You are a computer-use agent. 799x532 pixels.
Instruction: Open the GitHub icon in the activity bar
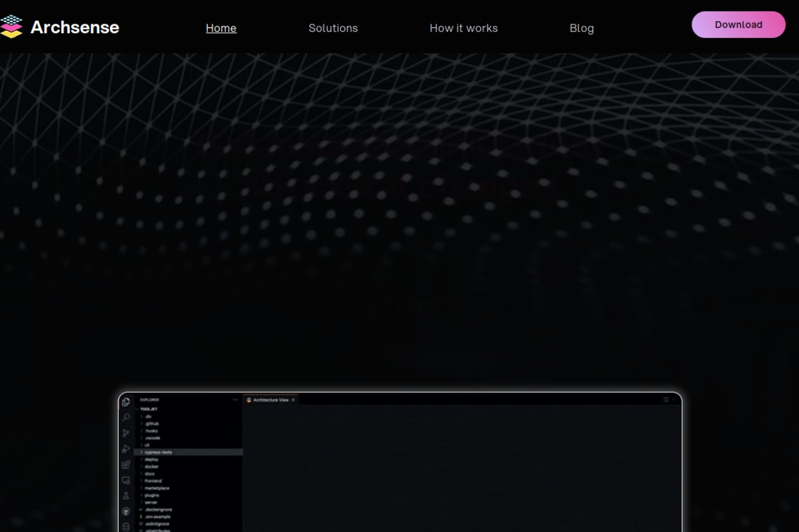126,511
